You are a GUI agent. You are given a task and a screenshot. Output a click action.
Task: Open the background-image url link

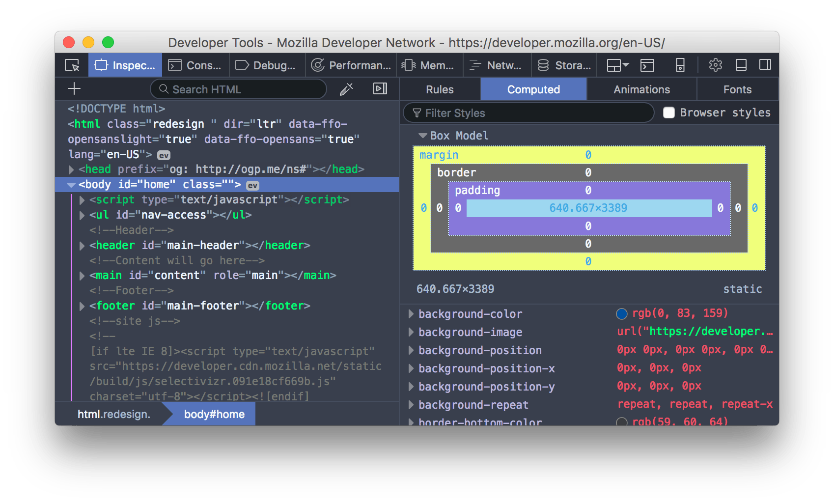711,331
